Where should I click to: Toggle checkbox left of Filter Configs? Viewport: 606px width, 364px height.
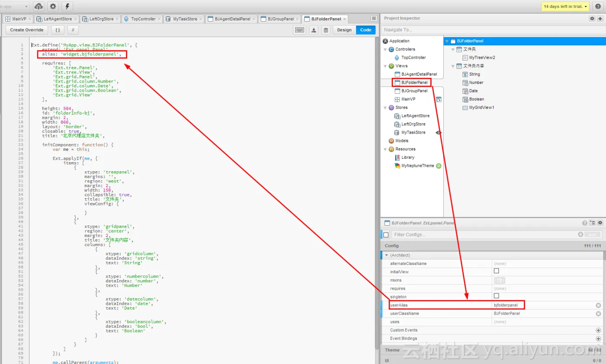[386, 235]
